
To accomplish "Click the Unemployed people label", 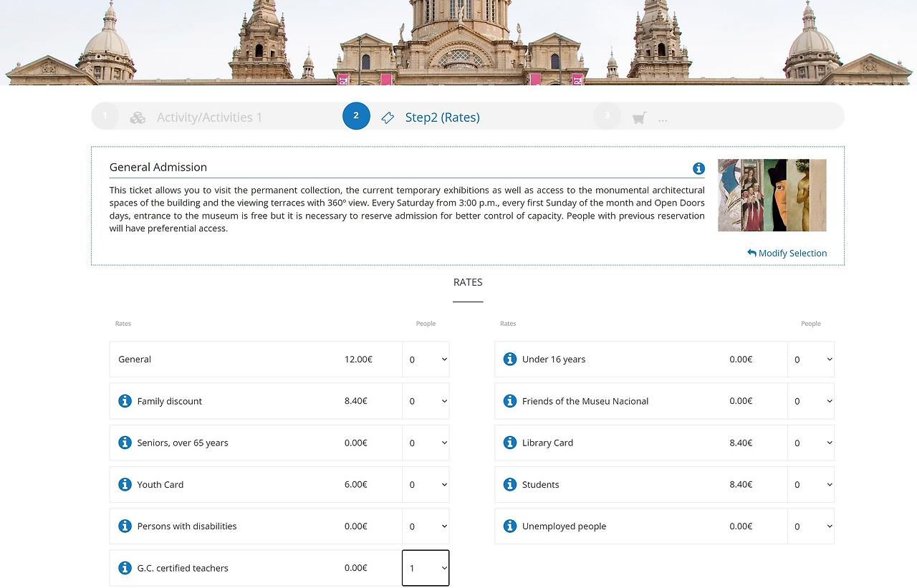I will pyautogui.click(x=564, y=526).
